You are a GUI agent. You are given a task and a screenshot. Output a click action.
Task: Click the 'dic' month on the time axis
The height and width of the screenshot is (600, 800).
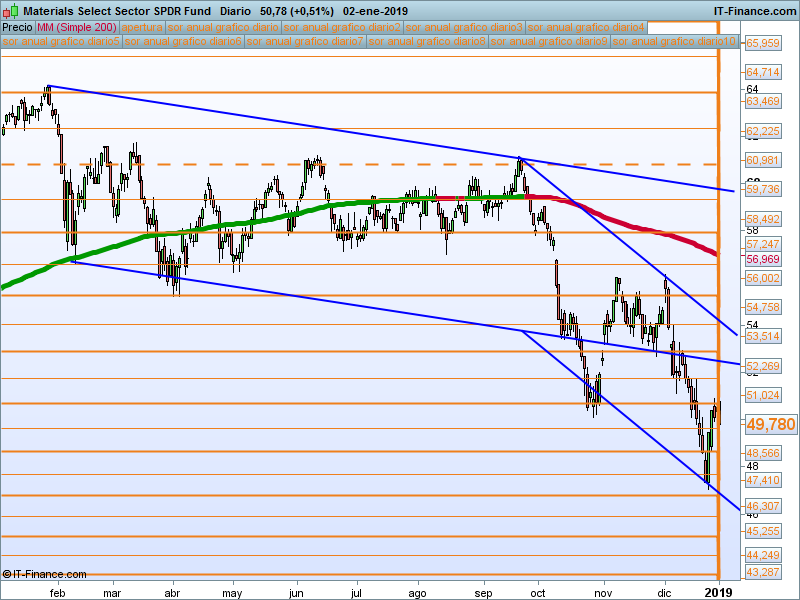[664, 593]
